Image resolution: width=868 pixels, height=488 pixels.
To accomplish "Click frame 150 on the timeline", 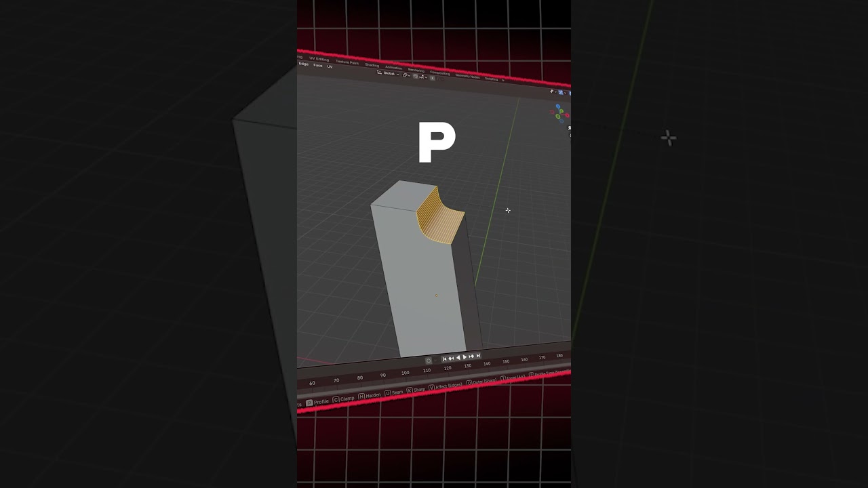I will 506,361.
